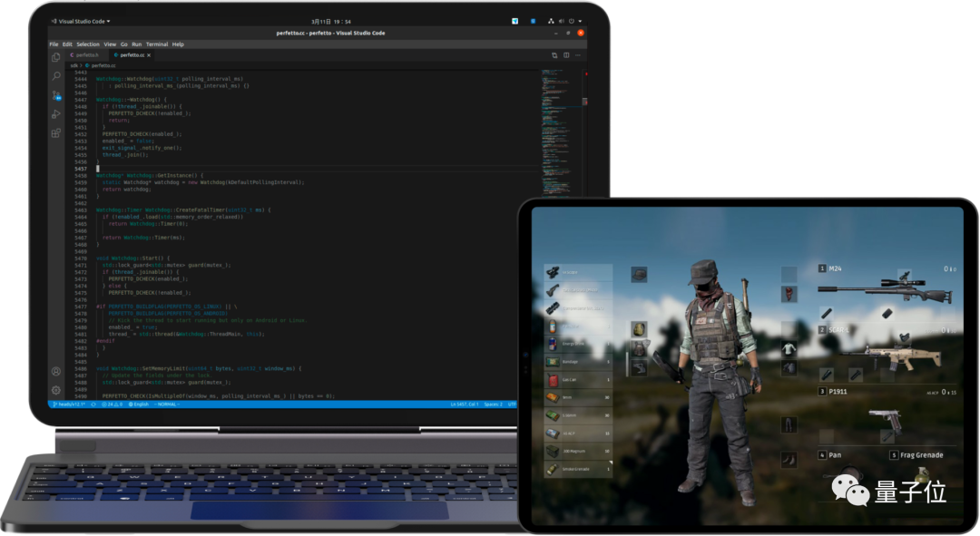Click the code minimap in the editor

[x=555, y=132]
